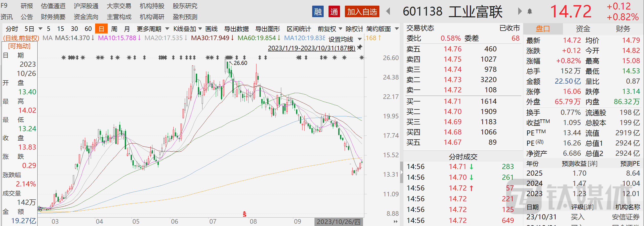Click the 导出数据 export data button

click(236, 29)
